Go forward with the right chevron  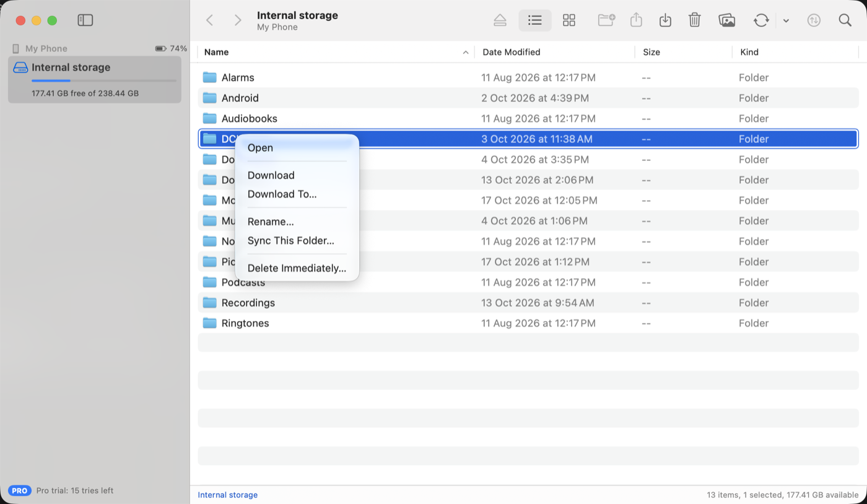coord(238,20)
